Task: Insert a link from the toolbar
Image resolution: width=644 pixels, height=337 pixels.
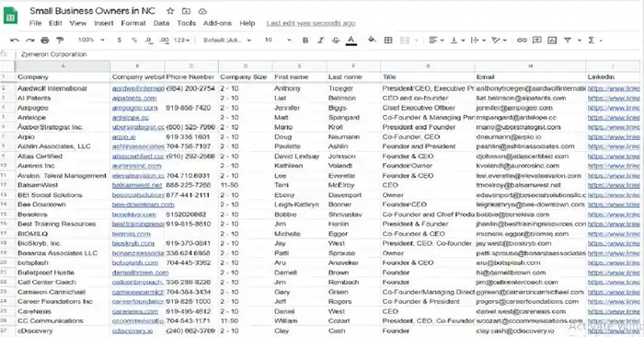Action: [522, 41]
